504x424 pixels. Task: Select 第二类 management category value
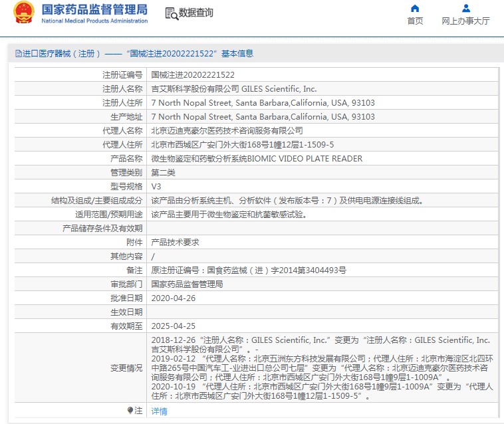[164, 173]
